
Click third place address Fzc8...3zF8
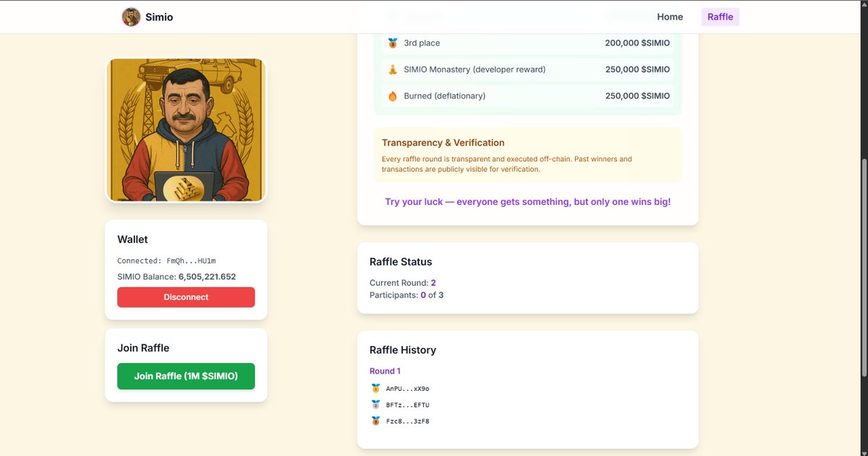(408, 421)
